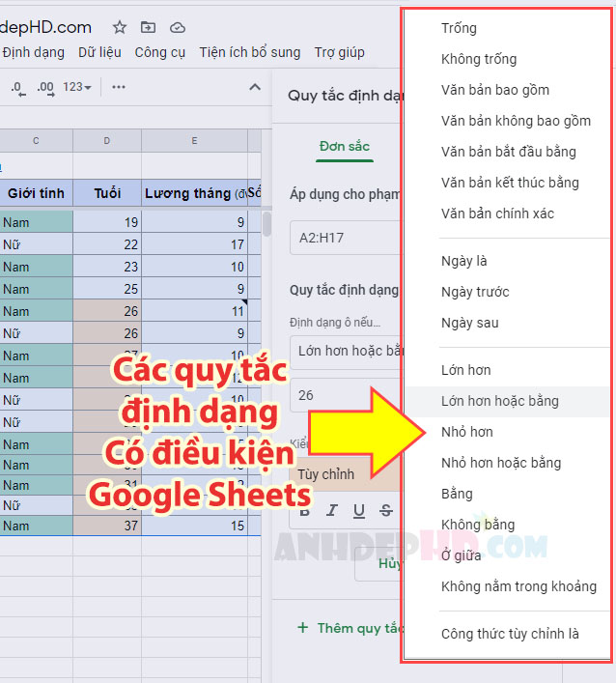Screen dimensions: 616x683
Task: Open the Dữ liệu menu
Action: 99,53
